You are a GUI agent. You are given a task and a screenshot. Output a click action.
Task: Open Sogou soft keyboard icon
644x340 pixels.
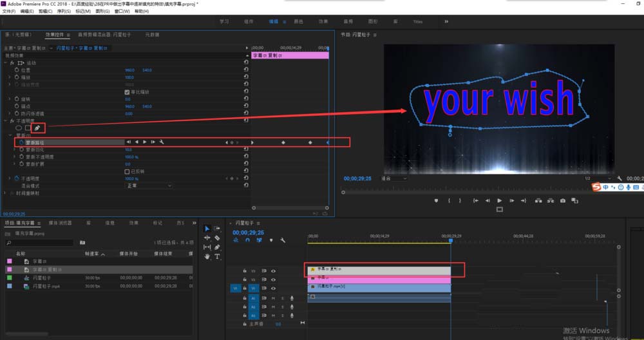point(636,187)
